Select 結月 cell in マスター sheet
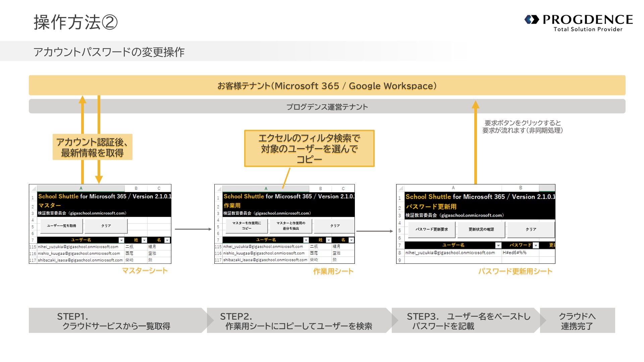 point(159,247)
